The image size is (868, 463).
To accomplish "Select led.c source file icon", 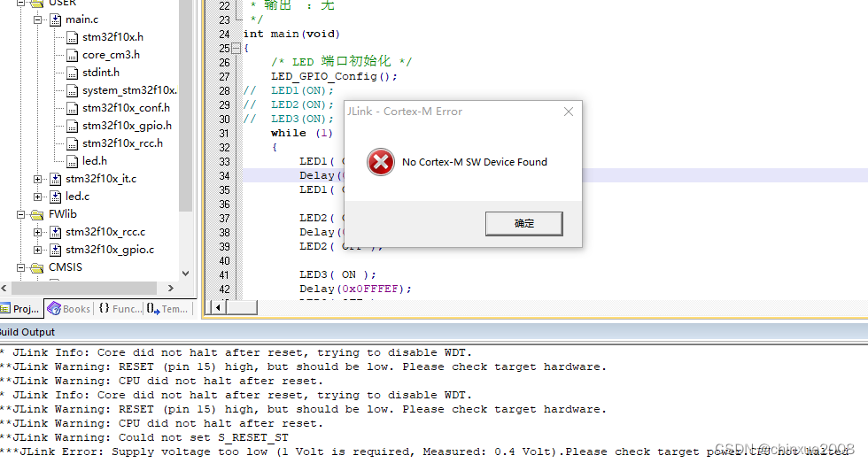I will (x=55, y=197).
